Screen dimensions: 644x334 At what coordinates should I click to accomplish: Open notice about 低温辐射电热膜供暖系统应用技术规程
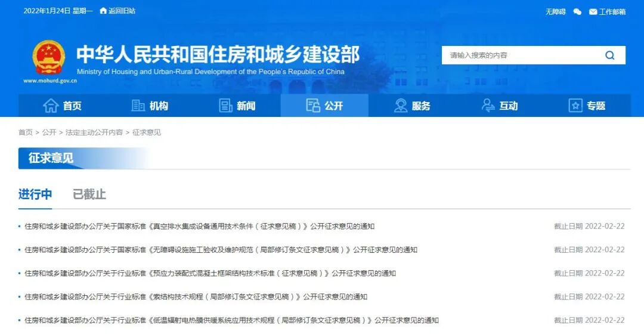pos(231,320)
